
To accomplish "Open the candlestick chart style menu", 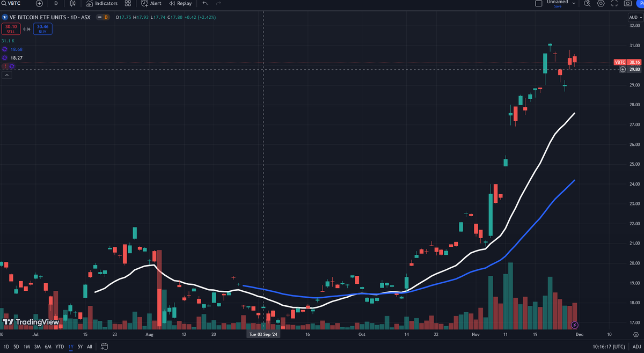I will point(72,3).
